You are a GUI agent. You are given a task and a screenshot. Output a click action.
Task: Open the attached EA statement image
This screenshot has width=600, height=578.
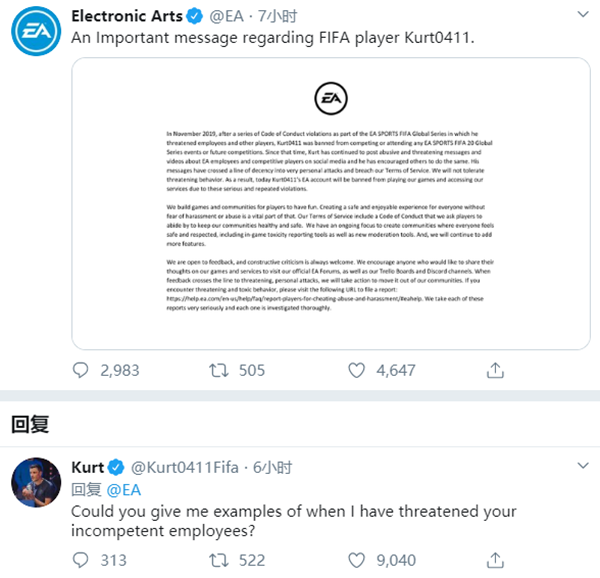point(331,204)
